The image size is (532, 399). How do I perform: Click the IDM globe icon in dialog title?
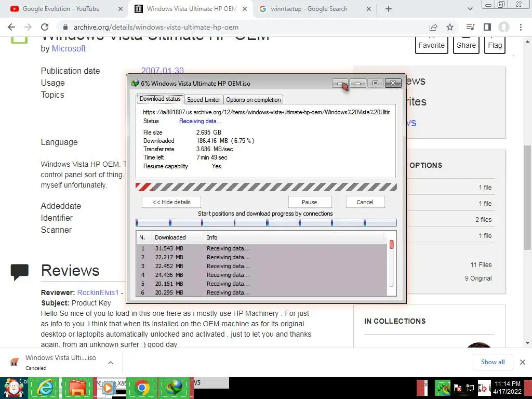tap(135, 83)
